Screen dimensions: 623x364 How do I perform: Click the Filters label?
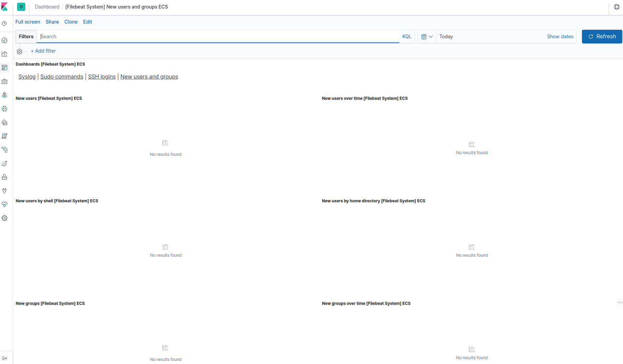click(26, 37)
